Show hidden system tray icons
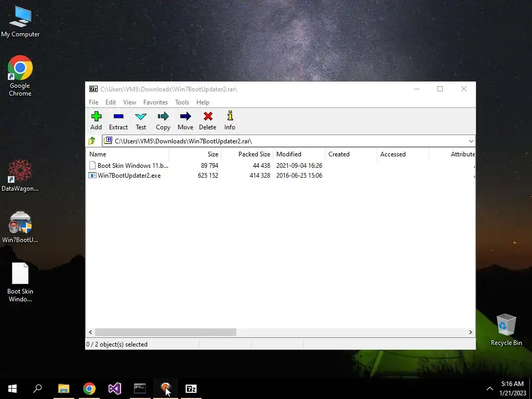Viewport: 532px width, 399px height. point(489,389)
